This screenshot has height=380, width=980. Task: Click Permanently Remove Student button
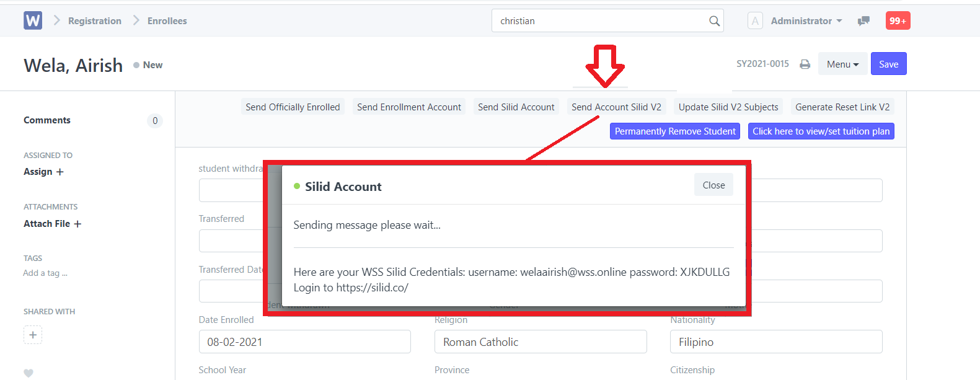tap(675, 131)
